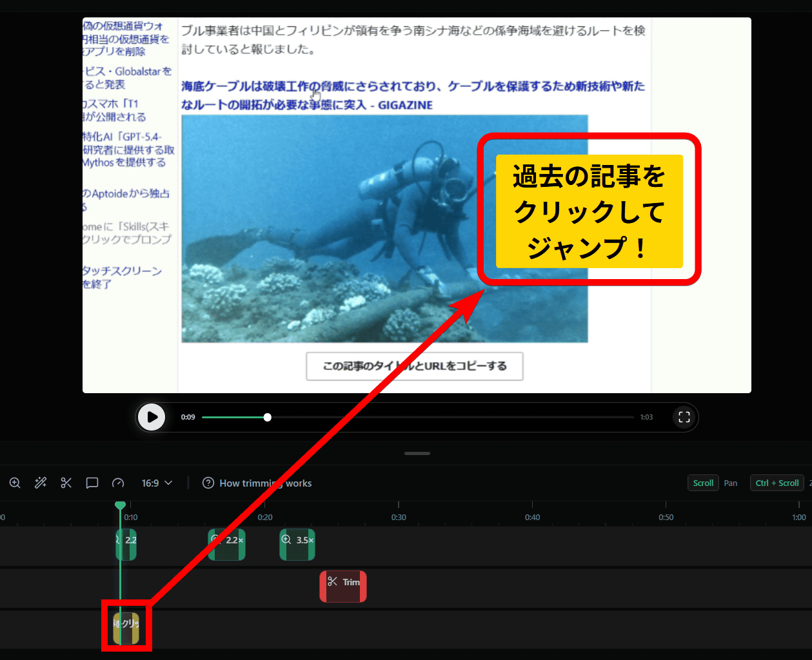812x660 pixels.
Task: Click the Play button under the preview
Action: pos(152,417)
